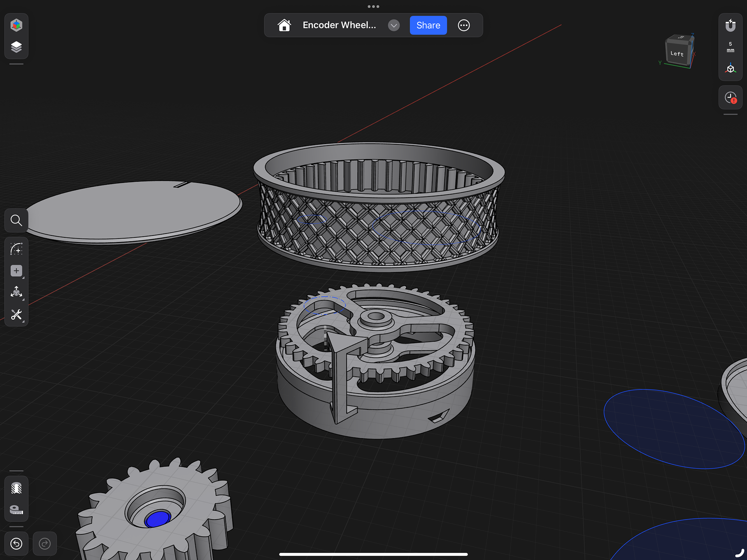
Task: Toggle magnet snapping on or off
Action: [731, 25]
